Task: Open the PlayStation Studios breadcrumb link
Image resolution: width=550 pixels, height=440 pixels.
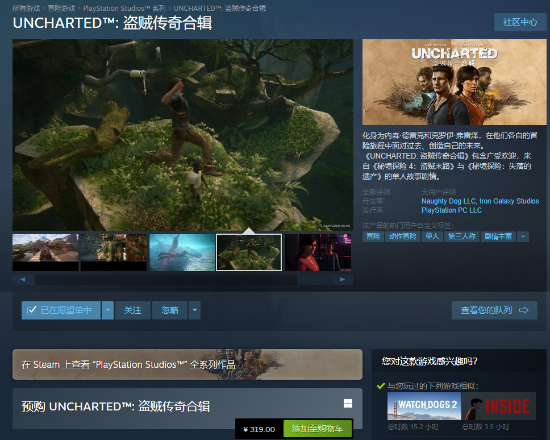Action: 124,8
